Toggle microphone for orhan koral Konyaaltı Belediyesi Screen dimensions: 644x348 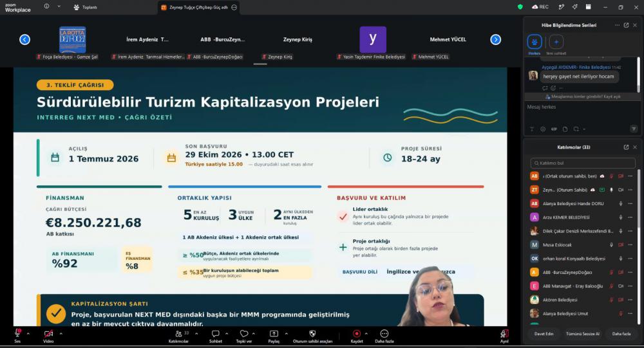[x=621, y=259]
